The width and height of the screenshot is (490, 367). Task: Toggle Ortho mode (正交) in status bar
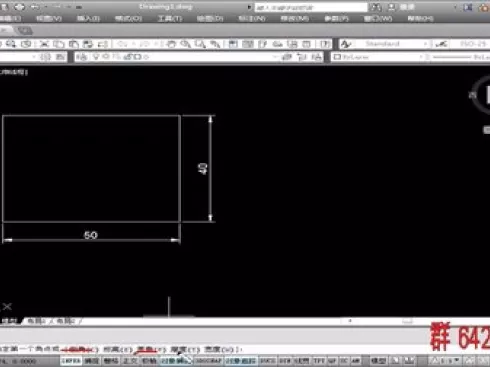pos(130,361)
